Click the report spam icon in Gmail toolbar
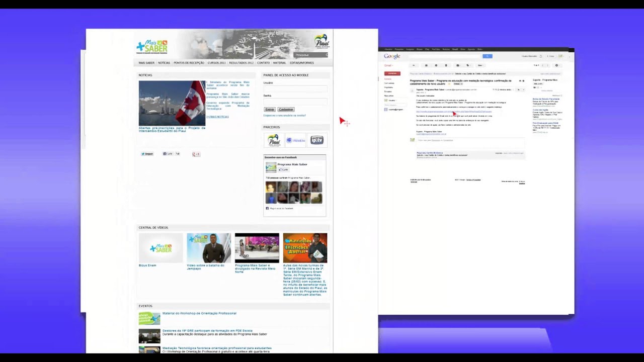 436,65
